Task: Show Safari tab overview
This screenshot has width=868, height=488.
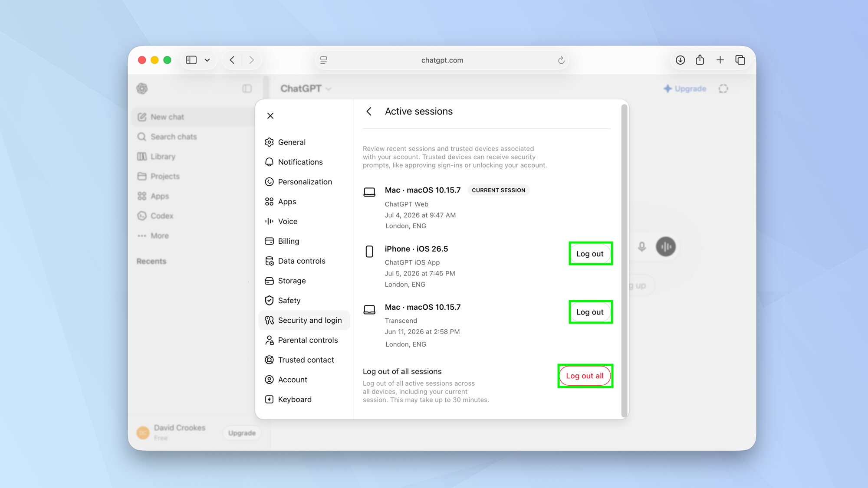Action: 740,60
